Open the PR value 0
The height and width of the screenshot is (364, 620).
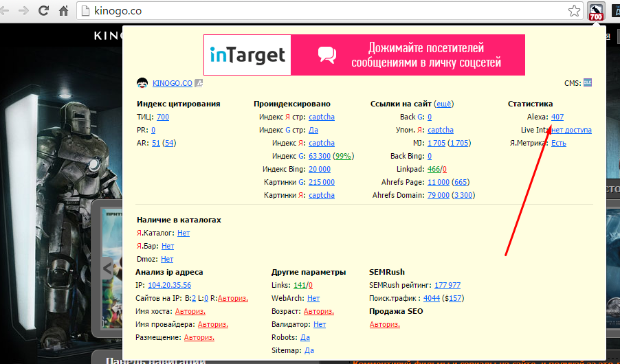tap(153, 130)
